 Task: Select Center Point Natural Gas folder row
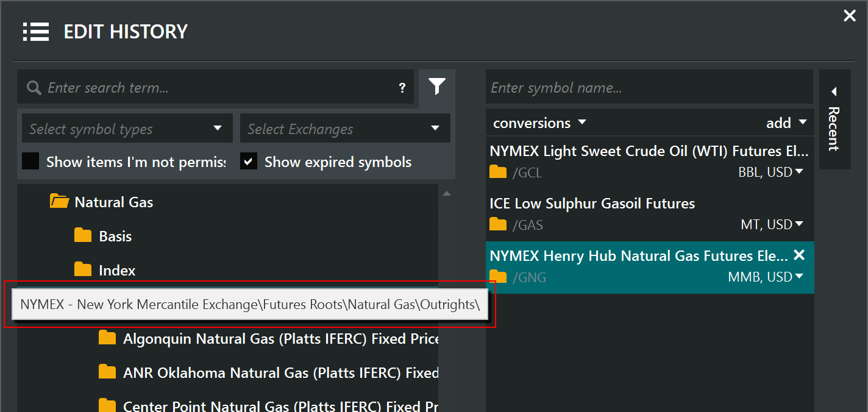268,405
